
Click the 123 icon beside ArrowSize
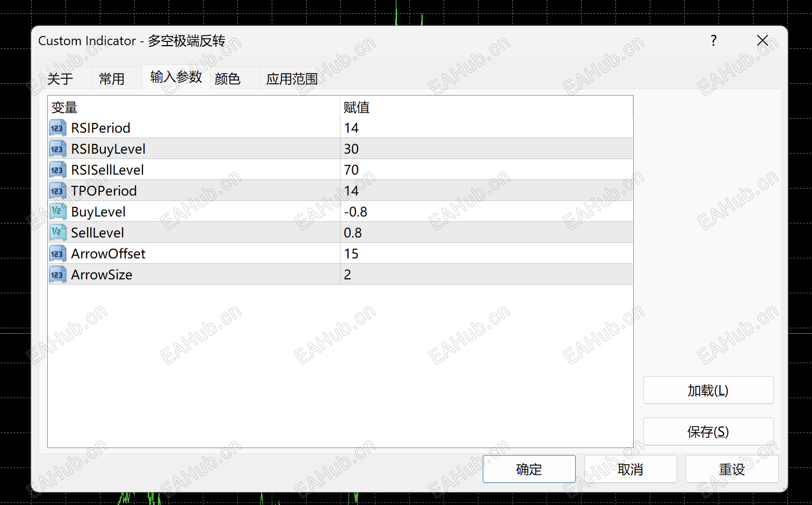57,274
